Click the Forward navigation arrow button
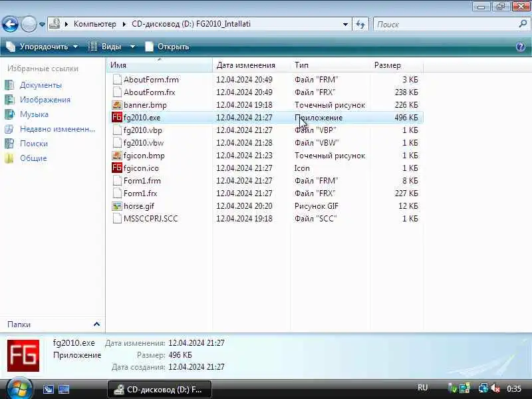The image size is (532, 399). coord(29,24)
